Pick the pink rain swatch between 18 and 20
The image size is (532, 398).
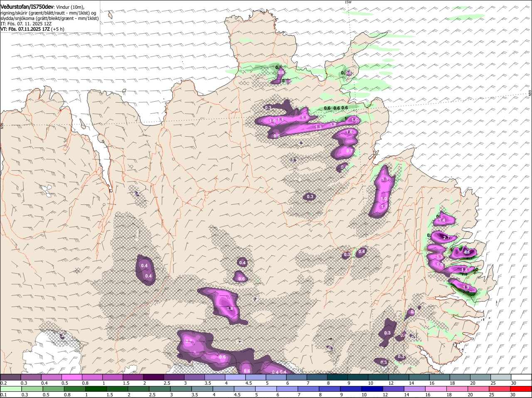(x=458, y=389)
